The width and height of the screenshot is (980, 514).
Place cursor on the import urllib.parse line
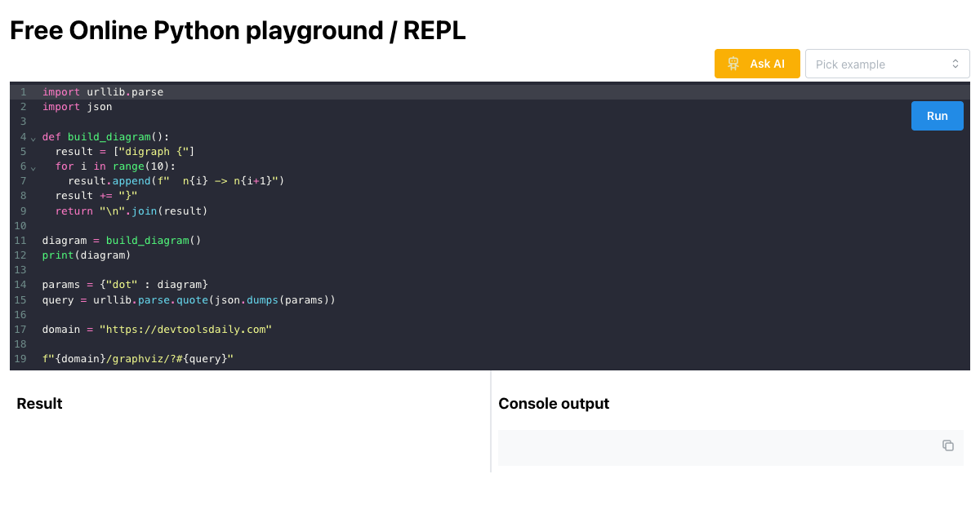(x=102, y=91)
